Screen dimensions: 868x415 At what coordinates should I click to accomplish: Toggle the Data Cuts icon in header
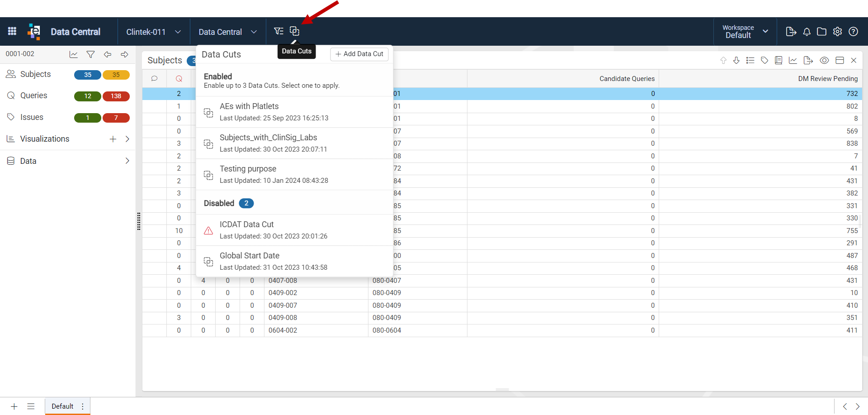click(x=295, y=31)
